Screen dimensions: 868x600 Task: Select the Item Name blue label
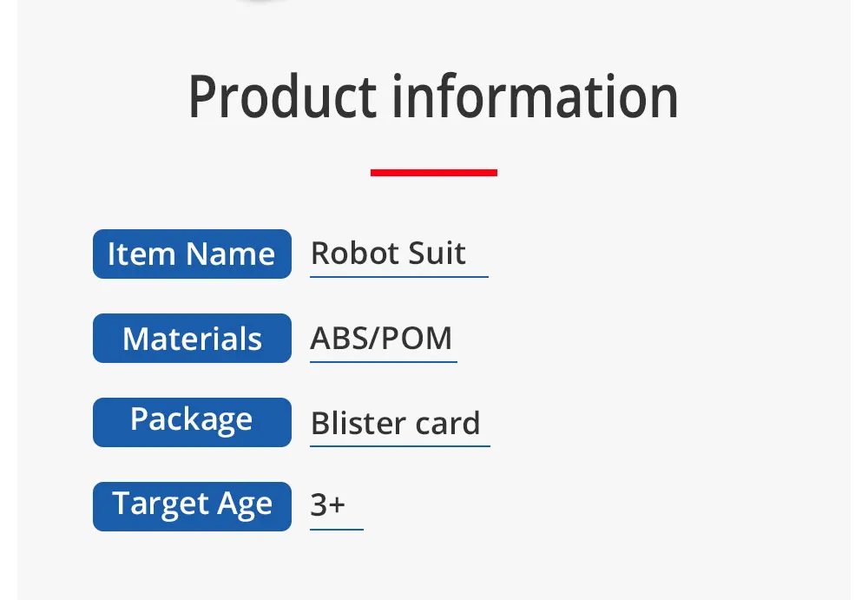point(192,254)
